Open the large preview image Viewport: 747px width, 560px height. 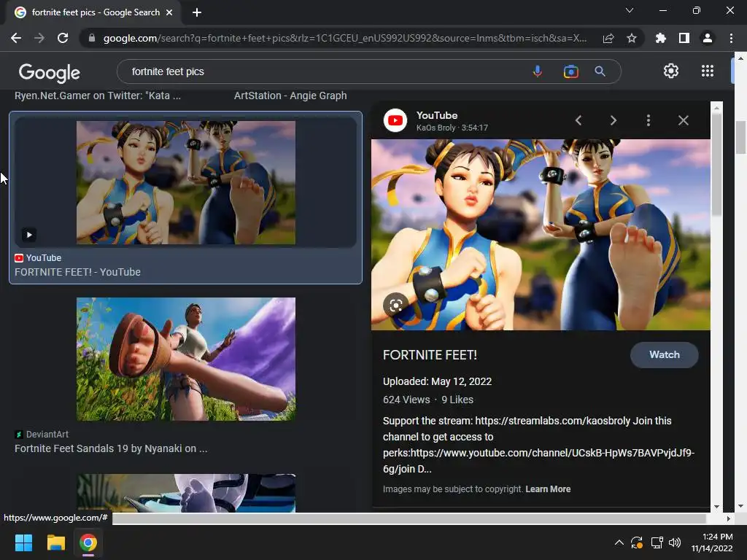[541, 234]
